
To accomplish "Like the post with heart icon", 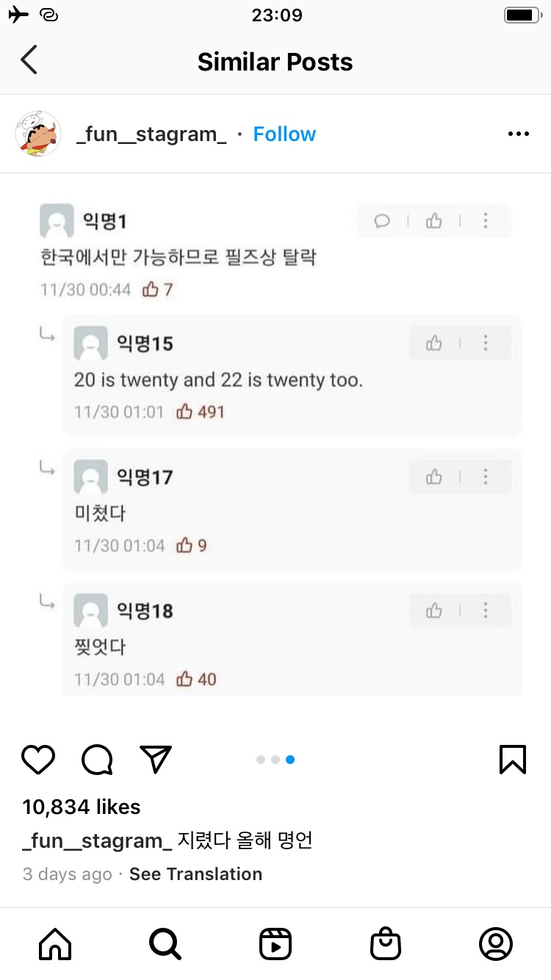I will [x=38, y=759].
